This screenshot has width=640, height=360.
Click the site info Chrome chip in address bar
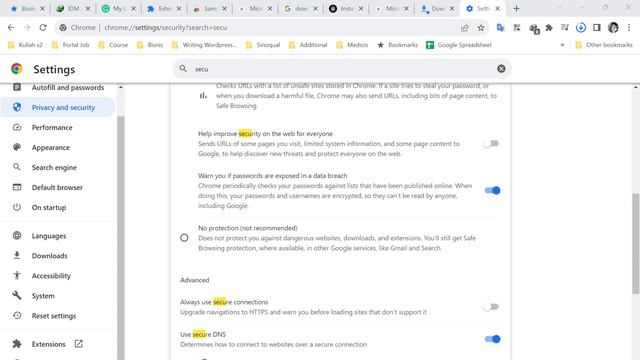click(78, 27)
